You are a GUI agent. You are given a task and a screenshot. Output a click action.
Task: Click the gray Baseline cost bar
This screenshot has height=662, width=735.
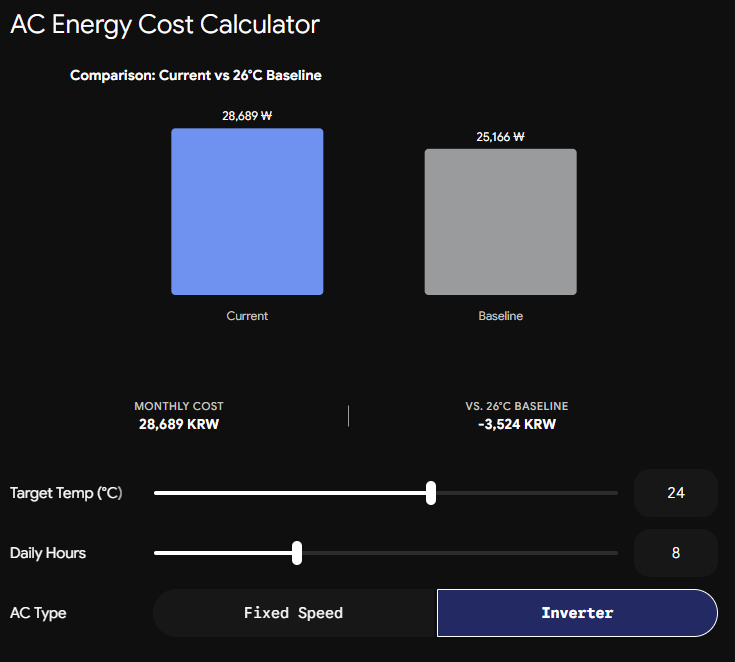[x=501, y=222]
